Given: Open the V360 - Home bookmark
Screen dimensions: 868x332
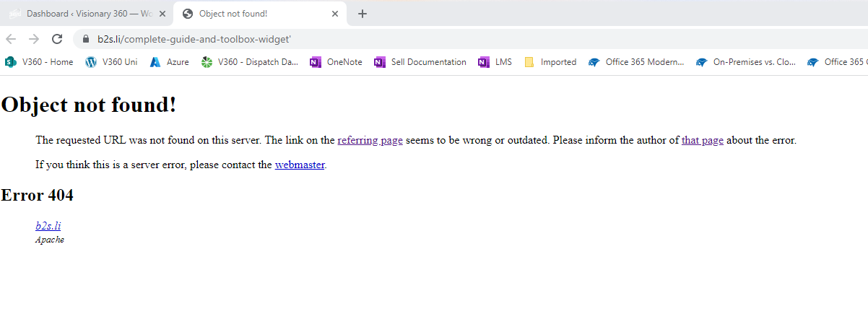Looking at the screenshot, I should pos(40,62).
